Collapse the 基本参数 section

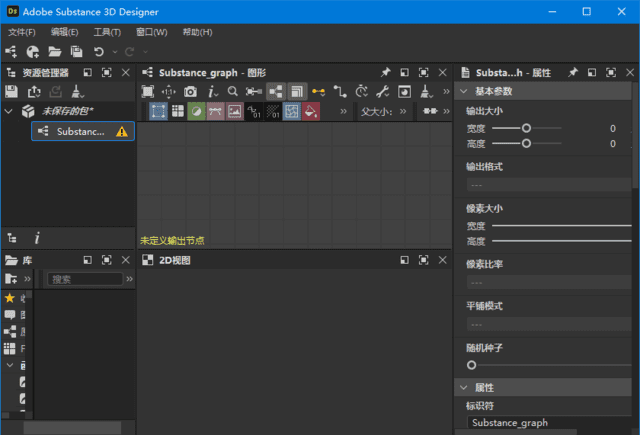464,91
